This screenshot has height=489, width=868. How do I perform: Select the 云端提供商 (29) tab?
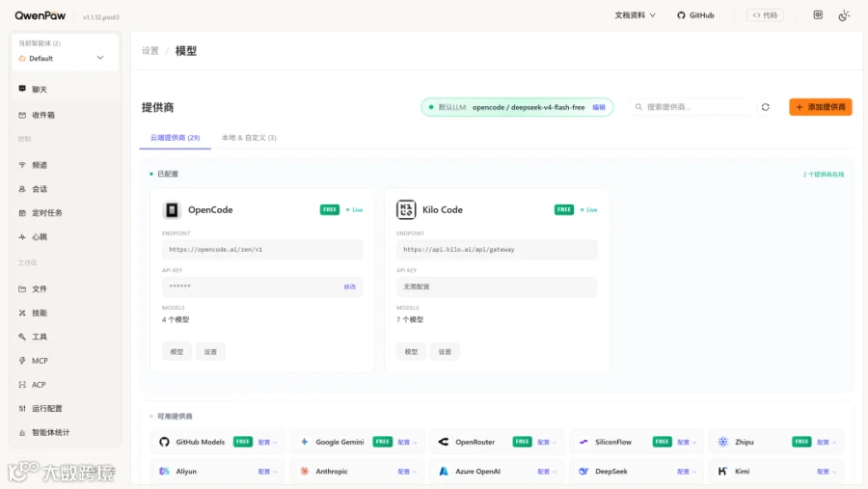tap(175, 137)
